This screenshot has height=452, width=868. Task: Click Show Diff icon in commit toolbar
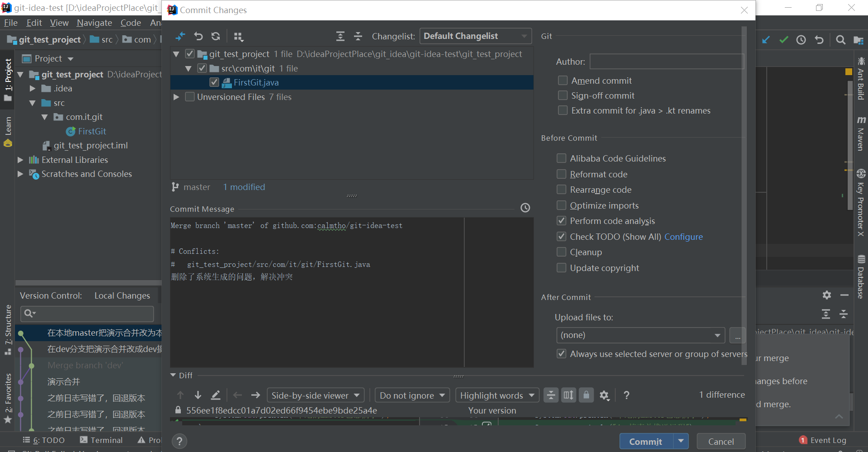click(181, 36)
